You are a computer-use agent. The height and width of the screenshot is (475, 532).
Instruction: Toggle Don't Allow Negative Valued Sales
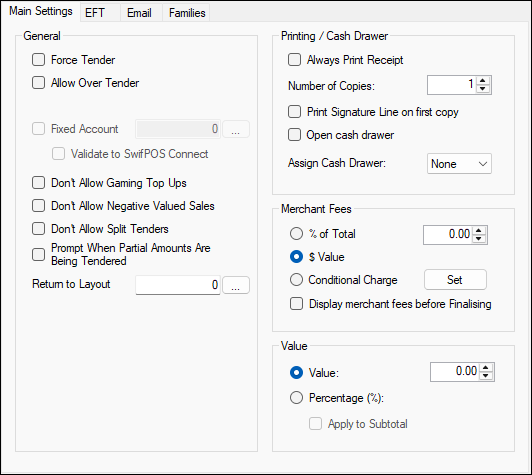coord(38,206)
